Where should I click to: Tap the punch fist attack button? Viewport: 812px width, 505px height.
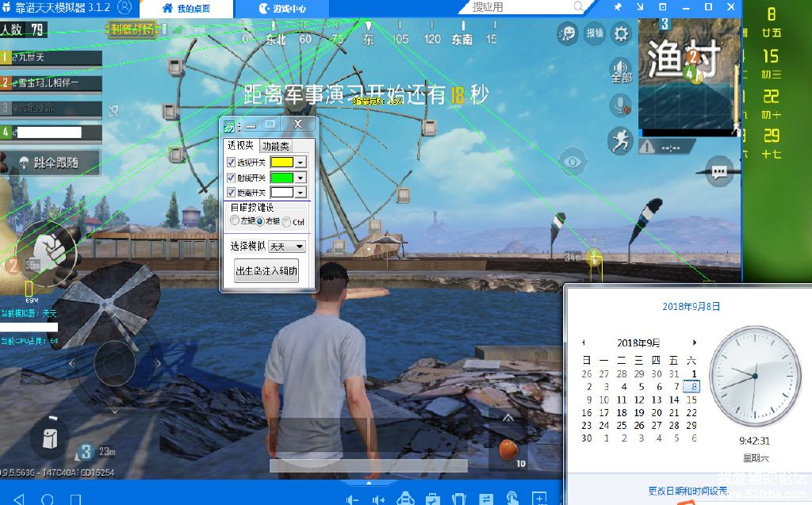coord(48,253)
